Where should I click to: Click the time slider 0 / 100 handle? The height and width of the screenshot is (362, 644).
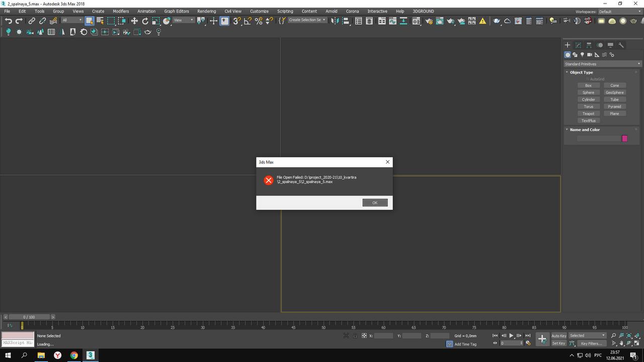point(29,317)
